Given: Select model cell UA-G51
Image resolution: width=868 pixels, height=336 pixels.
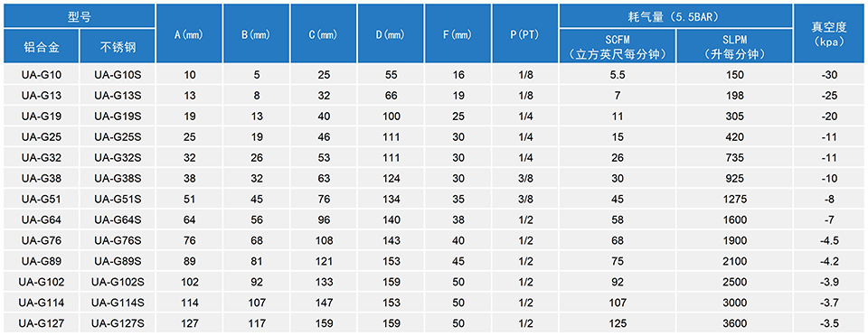Looking at the screenshot, I should point(42,200).
